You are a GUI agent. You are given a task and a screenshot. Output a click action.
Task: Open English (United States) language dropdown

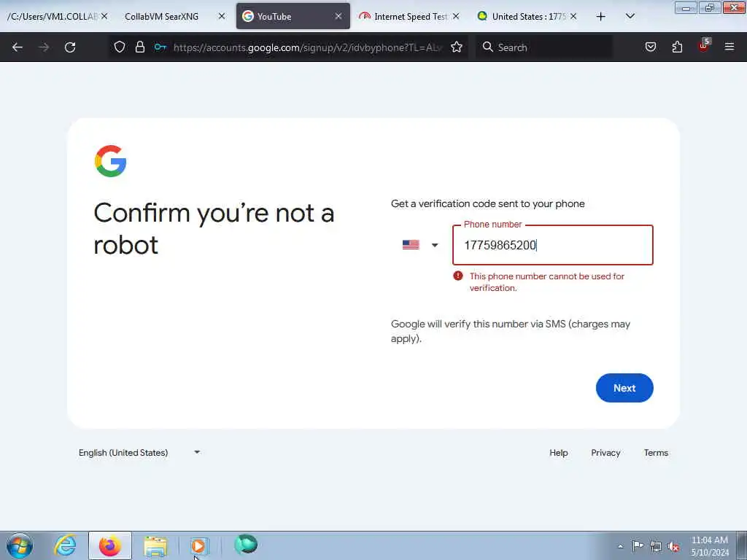(x=139, y=452)
